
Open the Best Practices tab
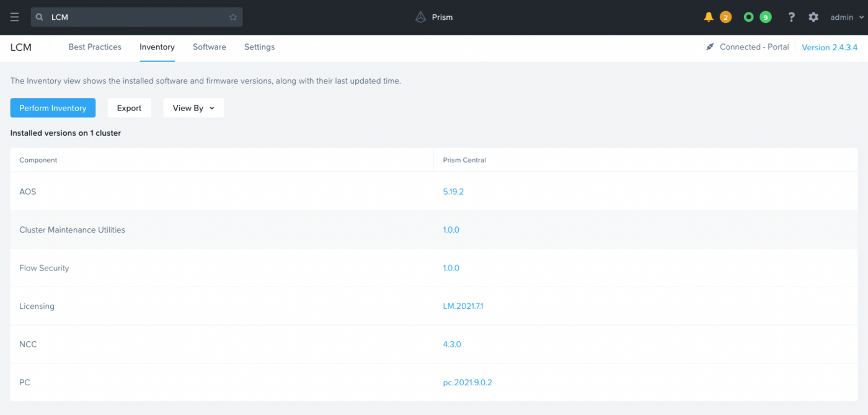point(95,47)
